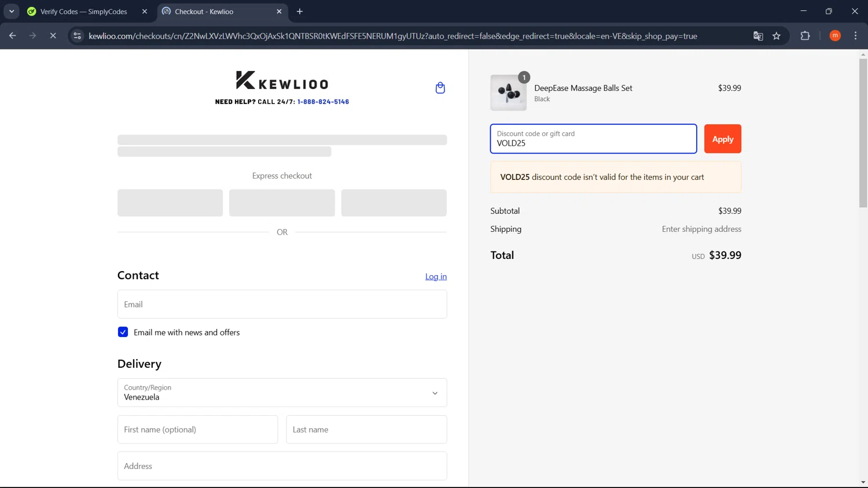
Task: Click the browser address bar URL
Action: pos(392,36)
